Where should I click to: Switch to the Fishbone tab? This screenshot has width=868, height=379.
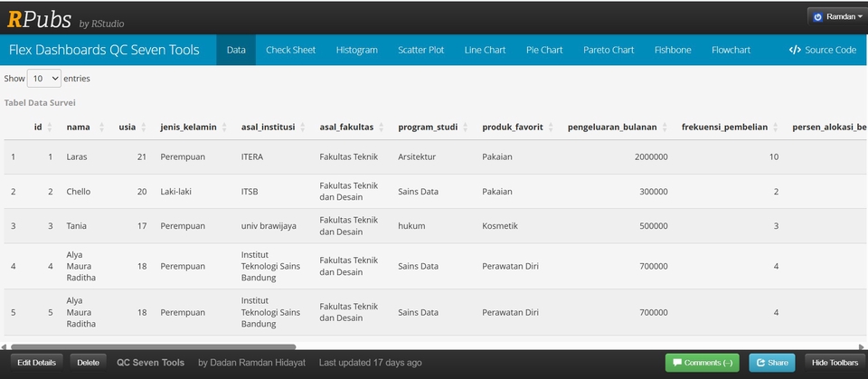pyautogui.click(x=673, y=50)
